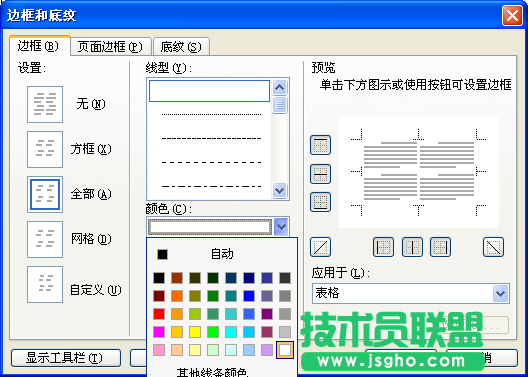This screenshot has width=528, height=377.
Task: Pick the pink swatch in bottom row
Action: tap(159, 350)
